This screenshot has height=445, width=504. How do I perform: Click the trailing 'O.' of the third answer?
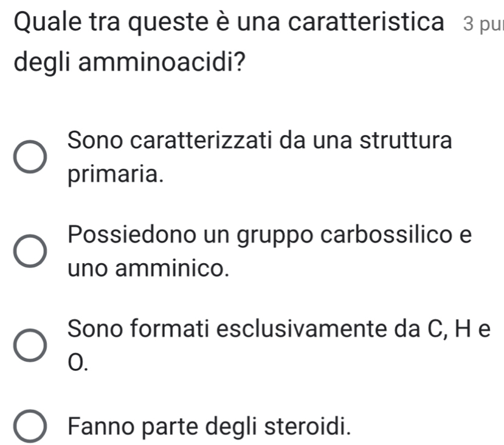(x=78, y=363)
